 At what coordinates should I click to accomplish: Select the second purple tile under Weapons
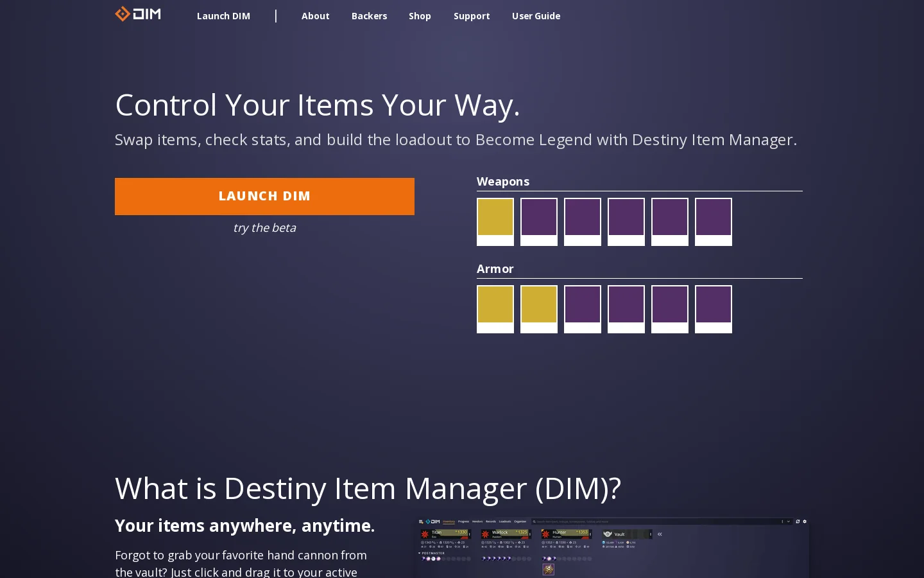583,222
